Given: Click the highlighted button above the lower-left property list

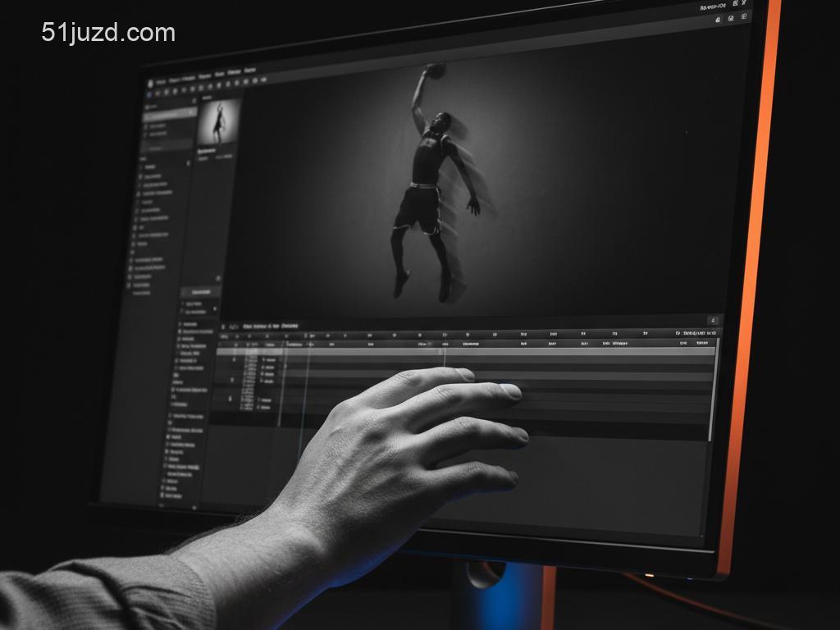Looking at the screenshot, I should pyautogui.click(x=200, y=292).
